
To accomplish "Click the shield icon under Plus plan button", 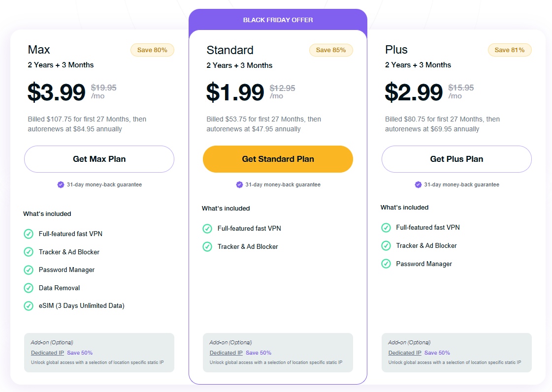I will click(x=418, y=185).
